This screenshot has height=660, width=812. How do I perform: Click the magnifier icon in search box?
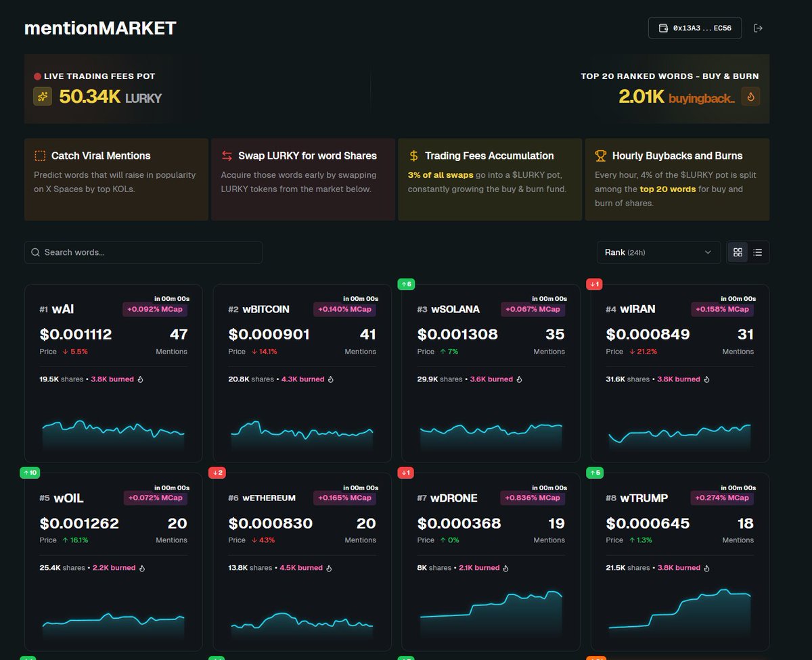(36, 252)
